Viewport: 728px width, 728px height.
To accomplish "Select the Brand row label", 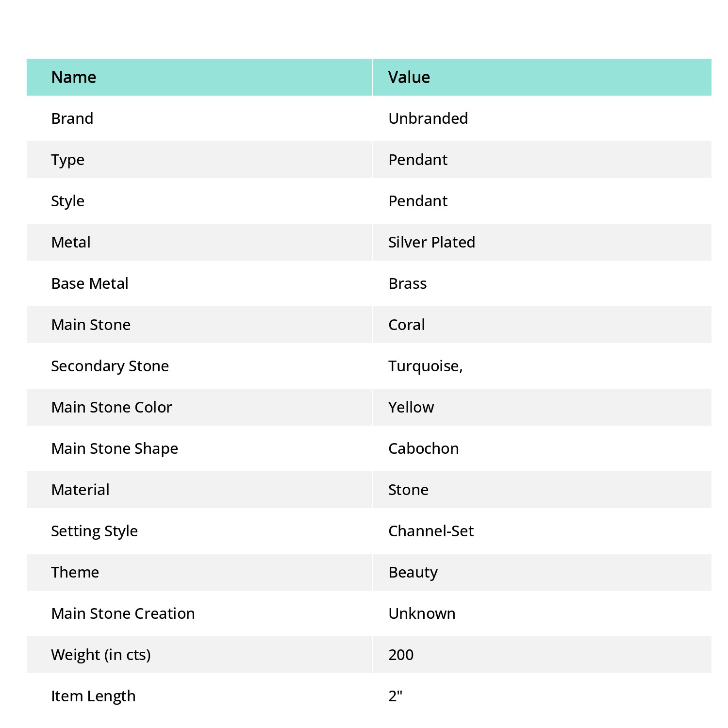I will (72, 118).
